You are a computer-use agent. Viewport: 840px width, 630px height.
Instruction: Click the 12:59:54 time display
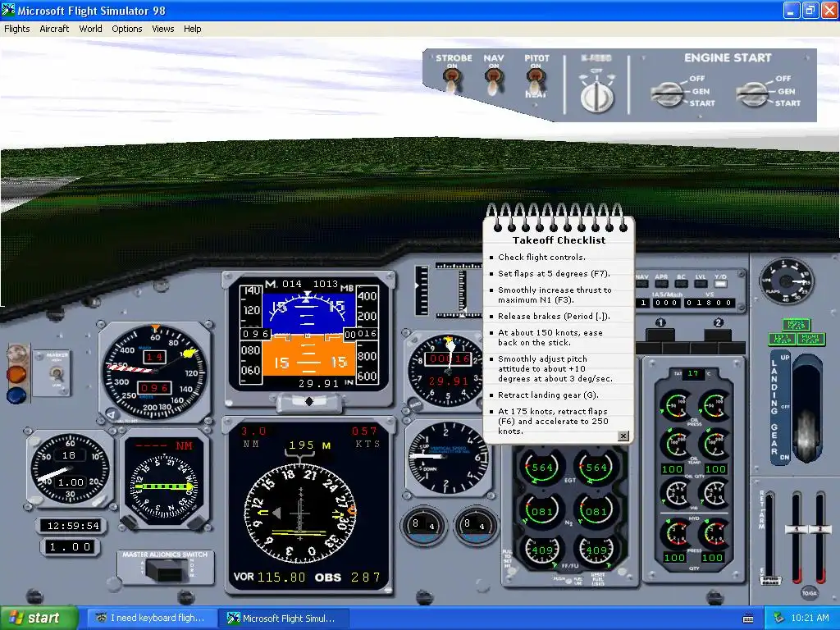click(x=72, y=526)
